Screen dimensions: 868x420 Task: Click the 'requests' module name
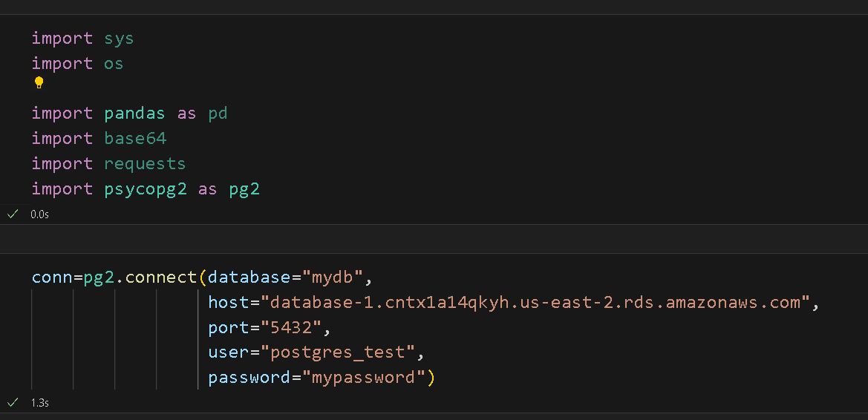[145, 164]
